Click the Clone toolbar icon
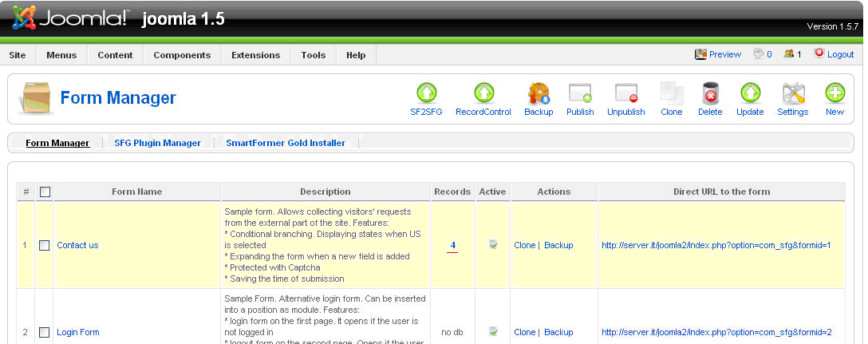 point(672,93)
